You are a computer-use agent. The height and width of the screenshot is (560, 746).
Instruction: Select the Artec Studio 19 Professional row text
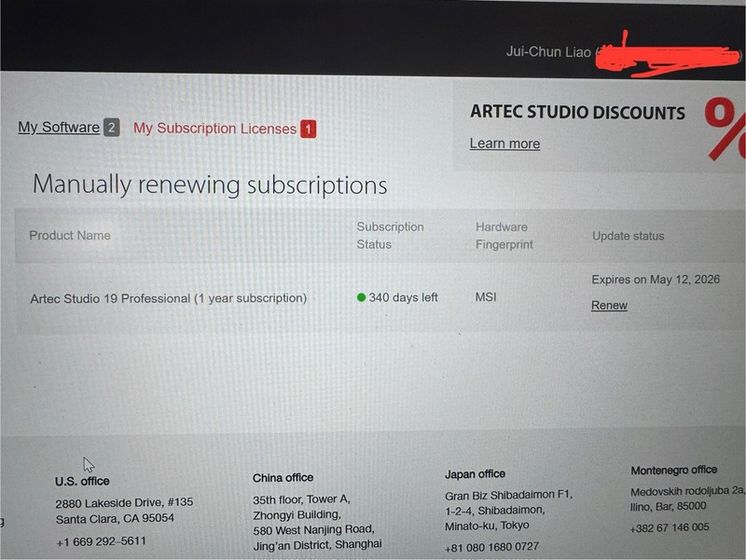pyautogui.click(x=169, y=298)
